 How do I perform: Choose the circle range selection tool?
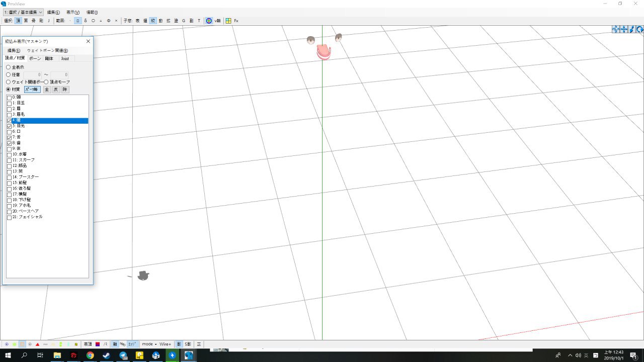93,21
